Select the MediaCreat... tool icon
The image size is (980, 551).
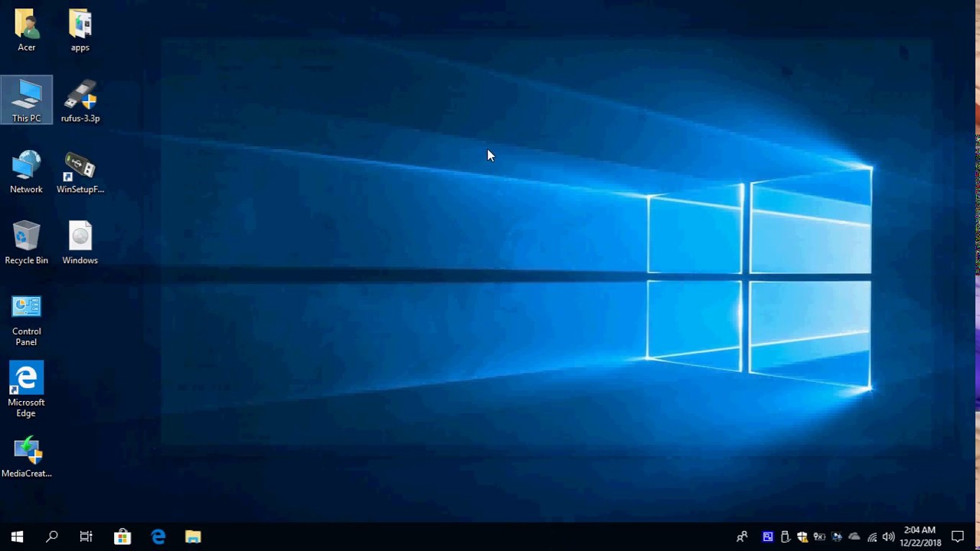click(x=27, y=457)
